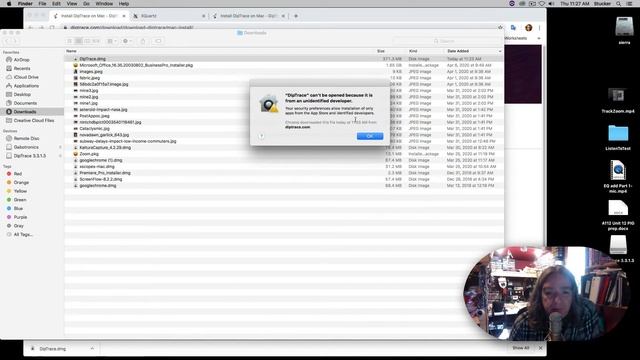Open Documents in the Finder sidebar

tap(25, 103)
